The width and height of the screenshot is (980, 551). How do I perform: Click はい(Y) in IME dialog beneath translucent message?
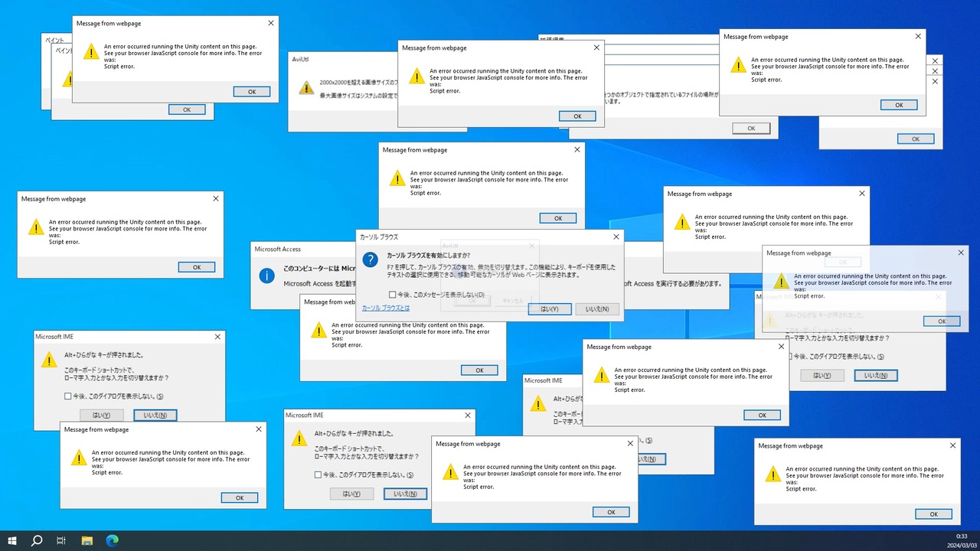[822, 376]
